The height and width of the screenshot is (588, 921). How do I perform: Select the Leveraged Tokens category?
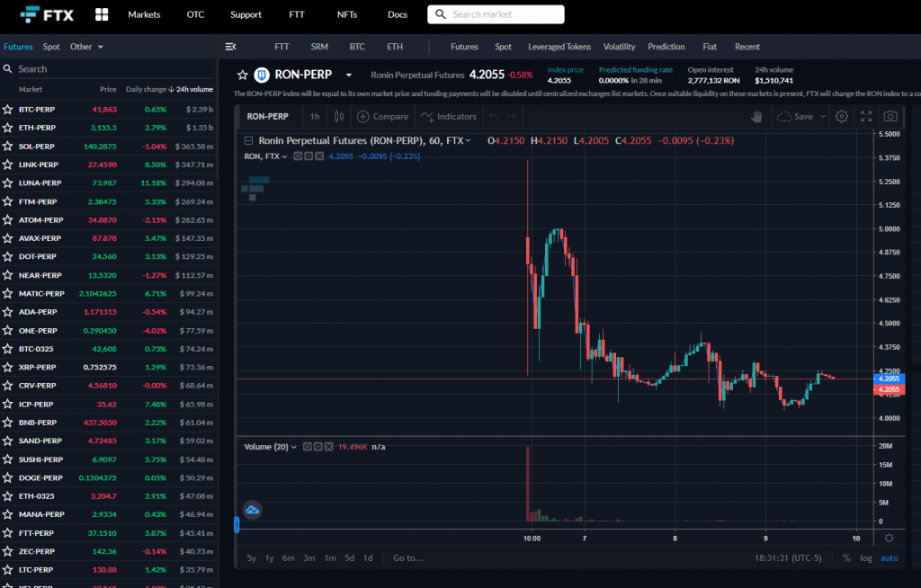pos(559,47)
